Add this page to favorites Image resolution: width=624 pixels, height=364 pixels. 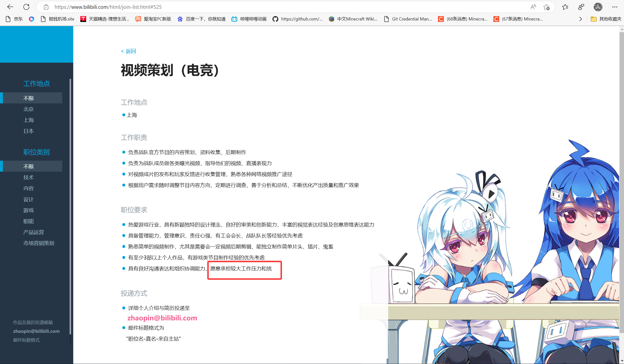coord(547,7)
